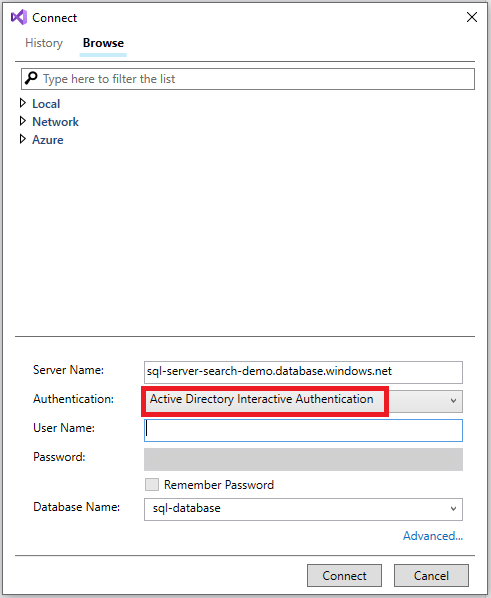Expand the Local tree arrow
This screenshot has width=491, height=598.
[x=23, y=103]
